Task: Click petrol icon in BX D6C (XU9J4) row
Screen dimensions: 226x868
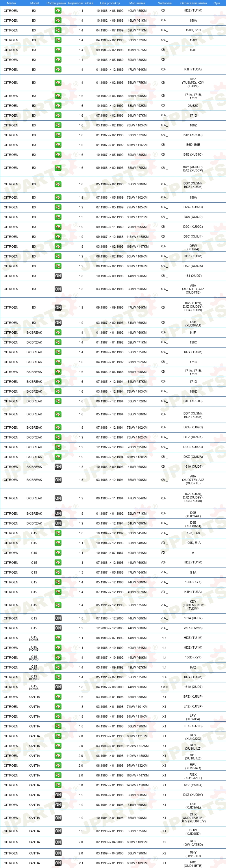Action: tap(58, 236)
